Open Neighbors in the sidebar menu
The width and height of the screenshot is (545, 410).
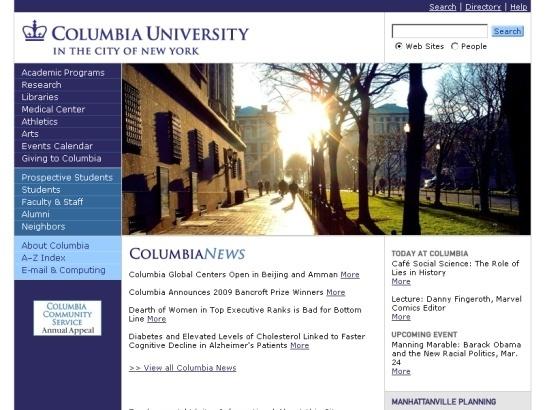[x=43, y=227]
